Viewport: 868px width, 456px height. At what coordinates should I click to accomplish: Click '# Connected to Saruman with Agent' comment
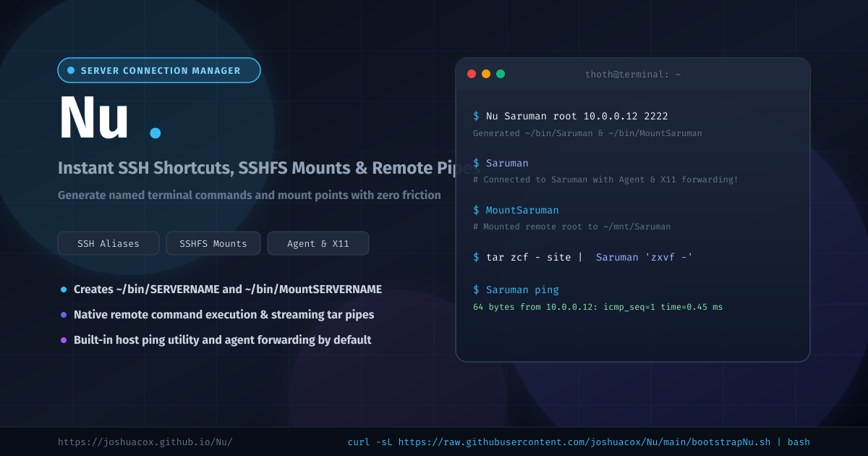605,180
